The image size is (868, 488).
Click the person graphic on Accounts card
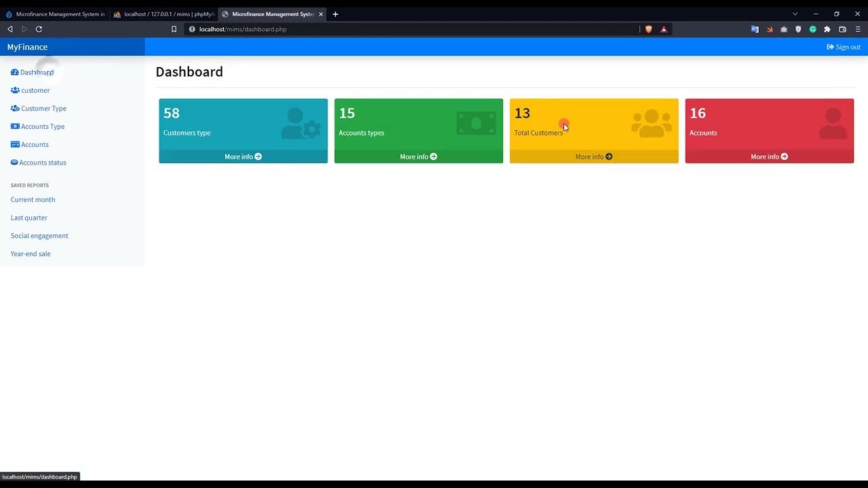[833, 124]
